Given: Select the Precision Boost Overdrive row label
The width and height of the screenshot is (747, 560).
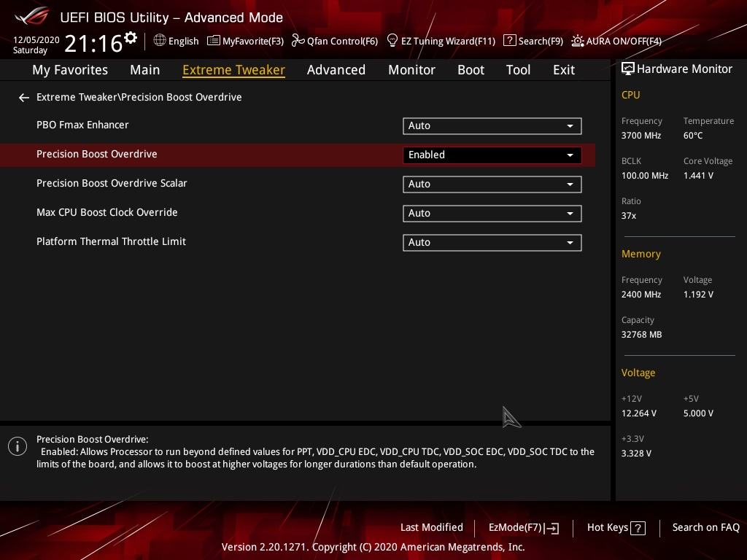Looking at the screenshot, I should [97, 154].
